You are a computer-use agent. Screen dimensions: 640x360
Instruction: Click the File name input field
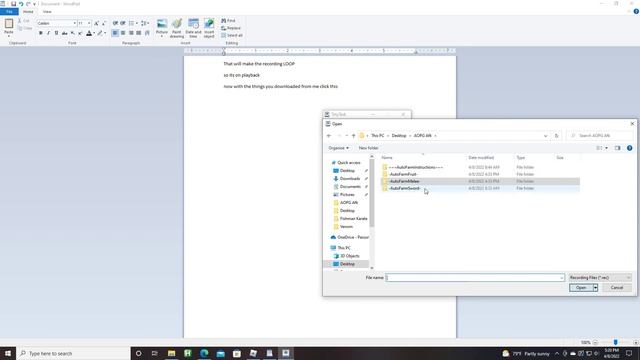tap(475, 278)
